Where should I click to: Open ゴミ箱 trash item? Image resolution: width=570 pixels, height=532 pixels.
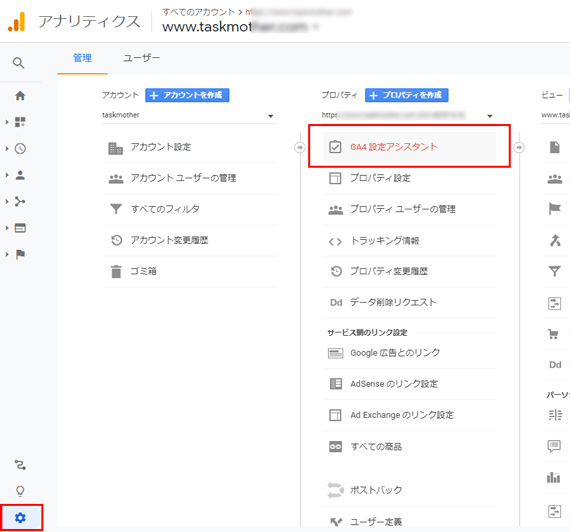[x=190, y=271]
